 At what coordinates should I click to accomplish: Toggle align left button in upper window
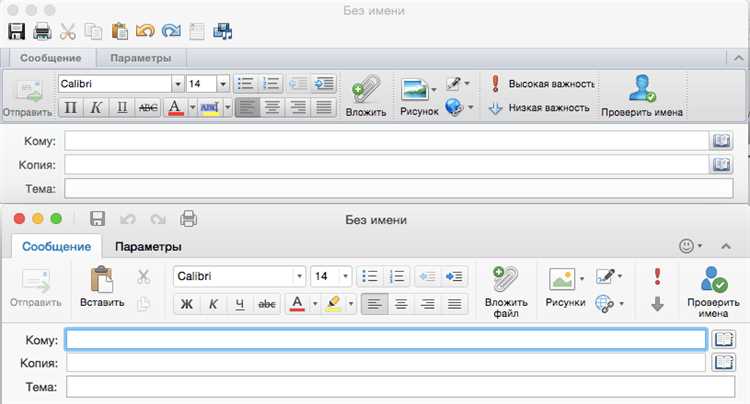tap(247, 108)
